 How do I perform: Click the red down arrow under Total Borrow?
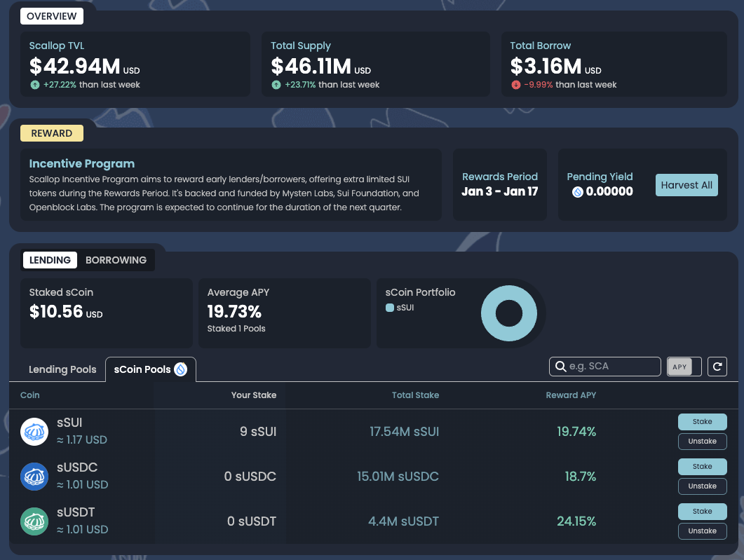point(516,85)
